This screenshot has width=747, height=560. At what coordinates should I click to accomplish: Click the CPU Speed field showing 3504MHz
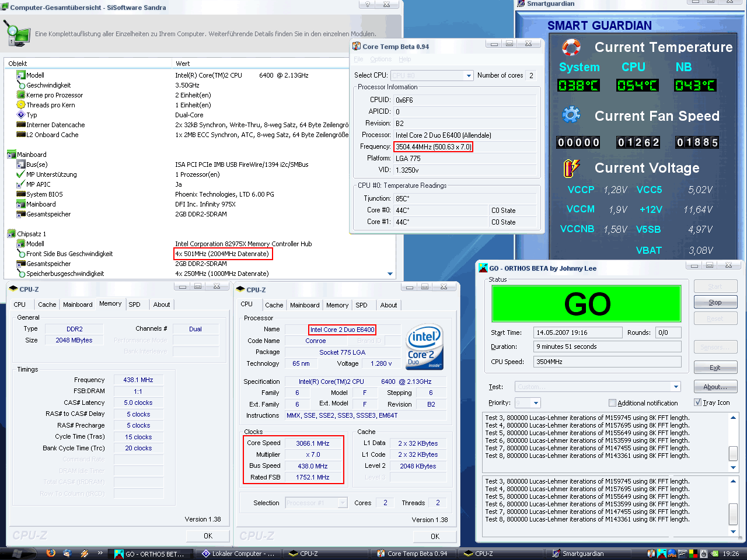[608, 362]
